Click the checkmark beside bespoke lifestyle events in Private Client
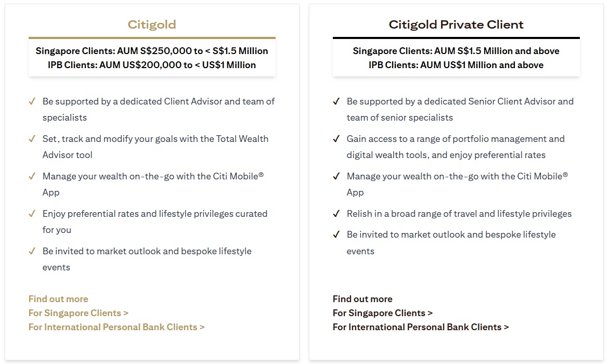Viewport: 609px width, 364px height. [x=336, y=235]
